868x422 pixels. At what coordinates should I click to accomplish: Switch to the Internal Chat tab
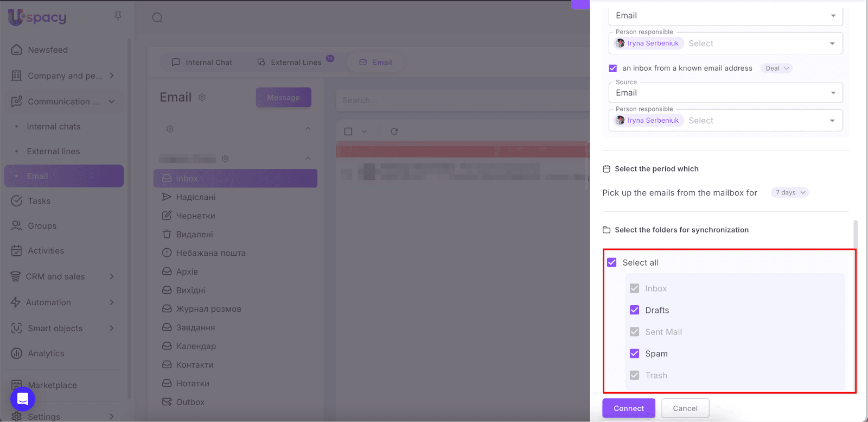tap(202, 62)
